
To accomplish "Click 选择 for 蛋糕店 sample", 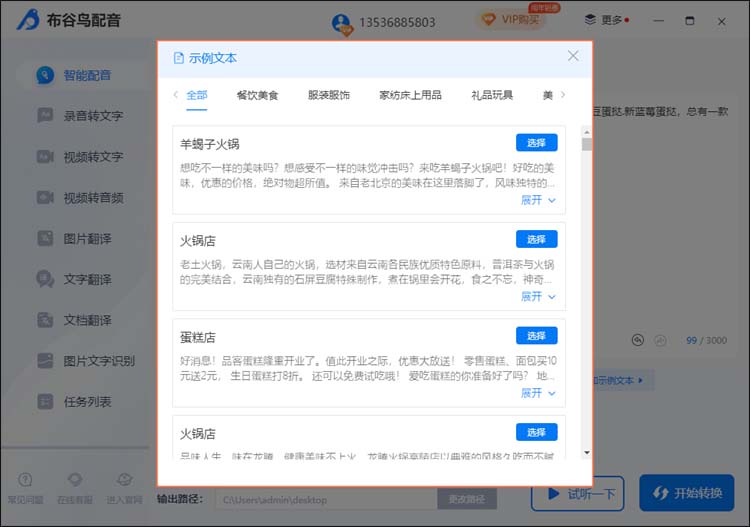I will pyautogui.click(x=537, y=336).
